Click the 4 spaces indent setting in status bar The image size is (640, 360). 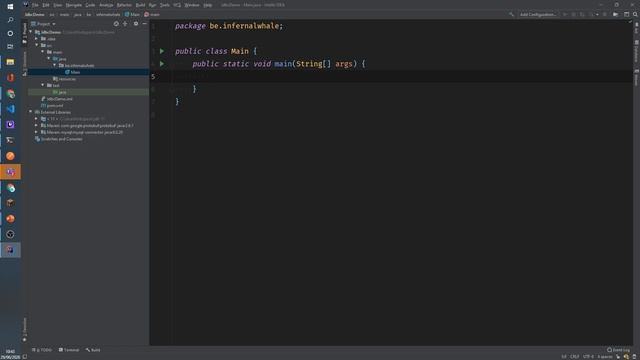click(x=605, y=356)
